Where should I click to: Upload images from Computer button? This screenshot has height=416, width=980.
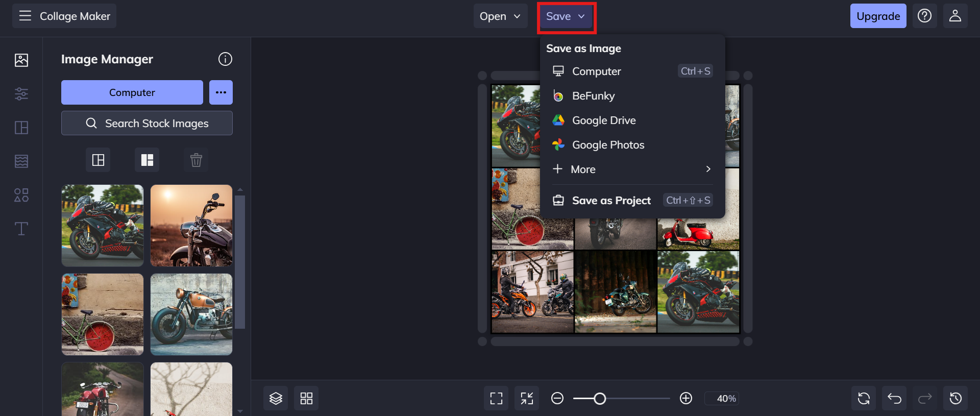[x=132, y=92]
